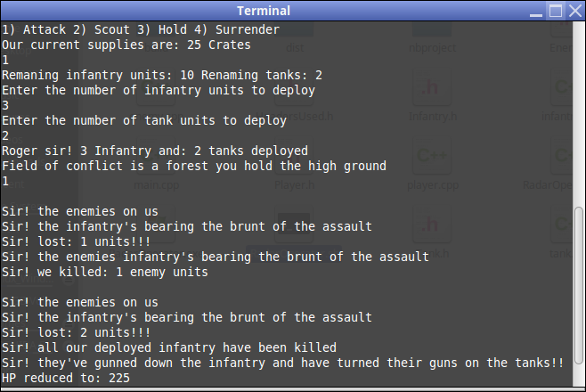Viewport: 586px width, 392px height.
Task: Minimize the Terminal window
Action: [536, 11]
